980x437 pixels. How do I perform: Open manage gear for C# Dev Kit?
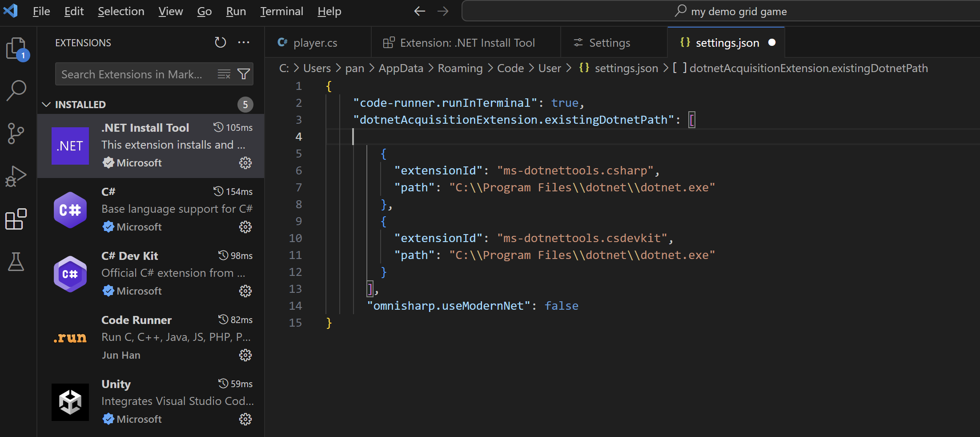[x=245, y=291]
